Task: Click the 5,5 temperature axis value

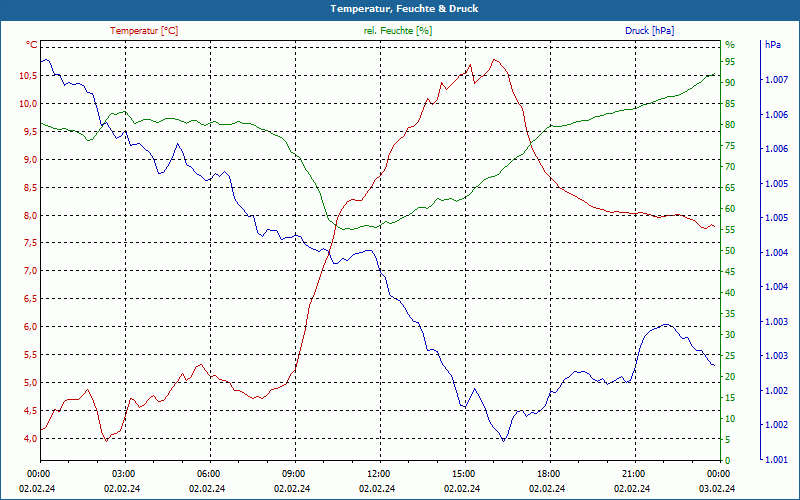Action: [31, 355]
